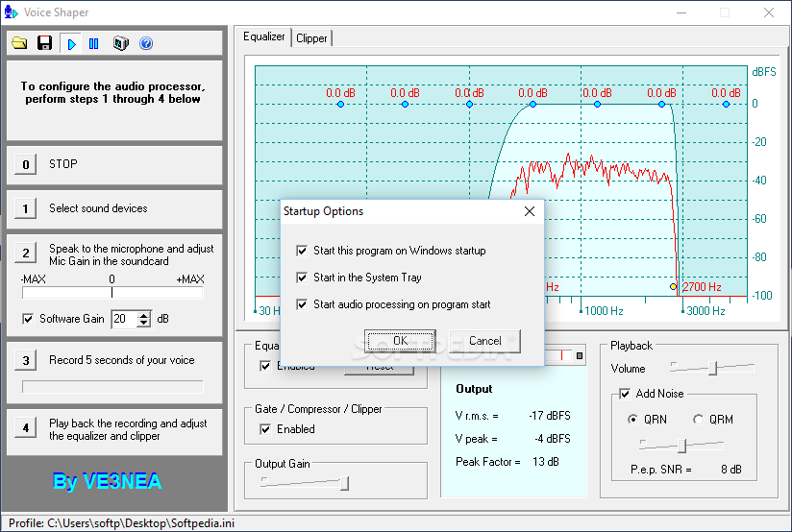The width and height of the screenshot is (792, 532).
Task: Cancel the Startup Options dialog
Action: (484, 341)
